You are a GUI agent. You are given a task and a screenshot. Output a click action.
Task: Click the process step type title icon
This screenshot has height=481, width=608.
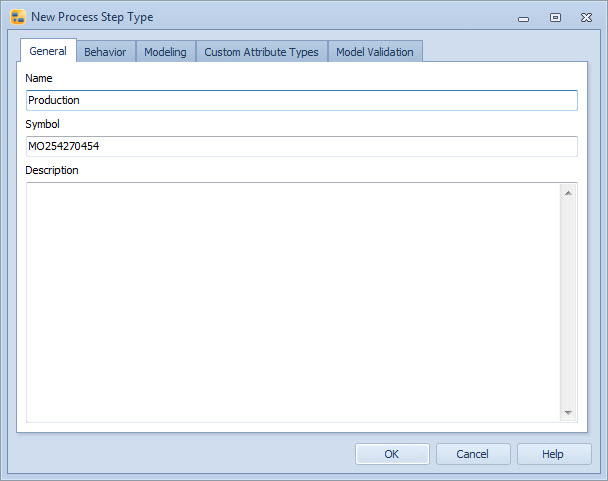coord(18,17)
